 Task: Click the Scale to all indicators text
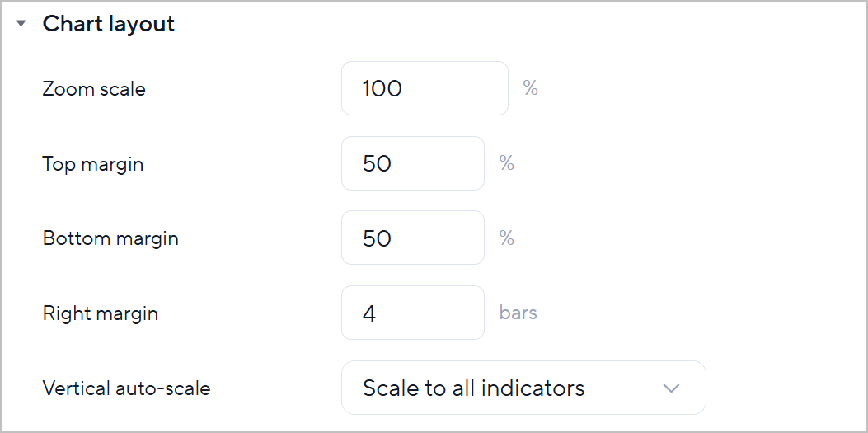tap(473, 388)
